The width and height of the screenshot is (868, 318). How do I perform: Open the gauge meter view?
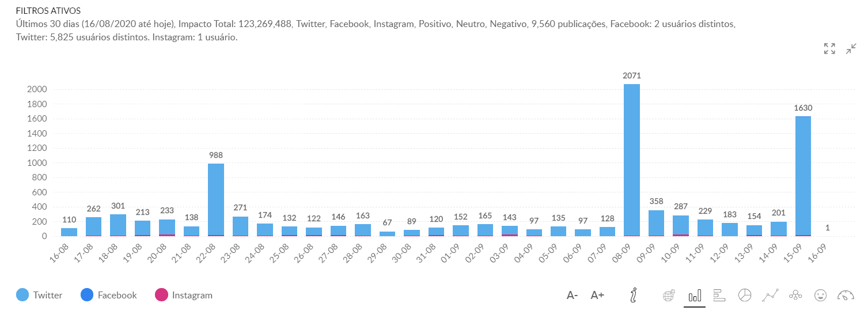click(845, 296)
